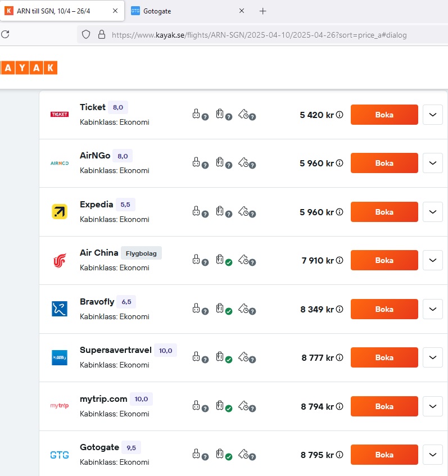Expand the Air China offer details chevron
The image size is (448, 476).
tap(432, 260)
